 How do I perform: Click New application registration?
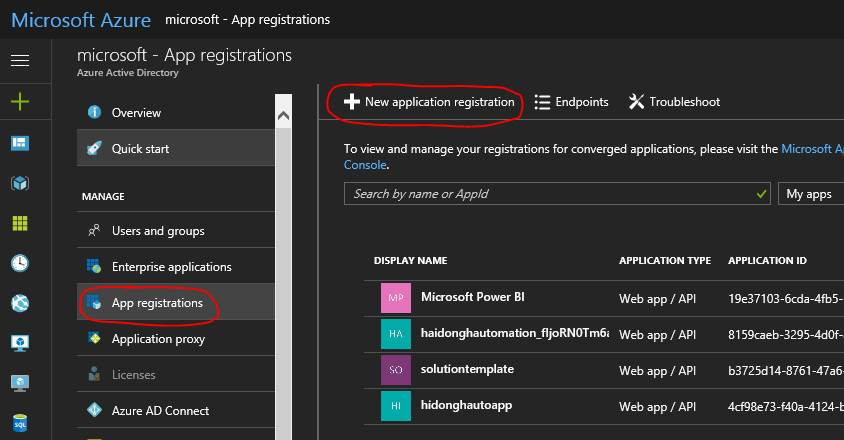click(x=429, y=102)
